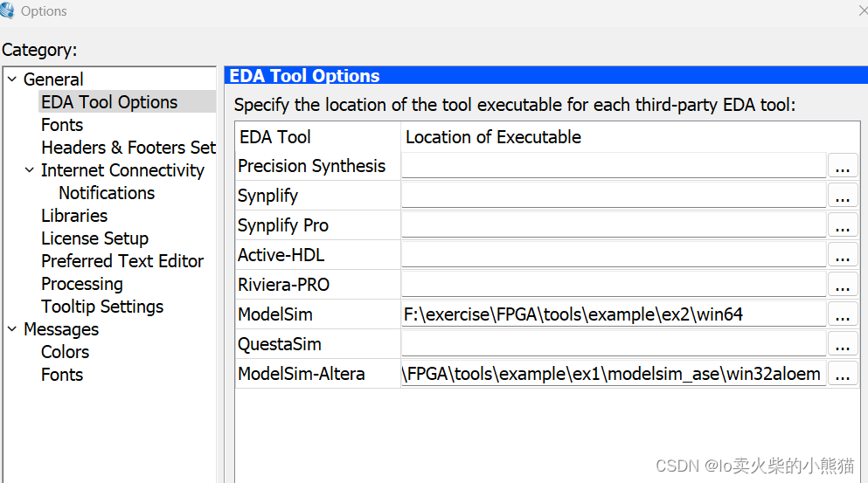Select Colors under the Messages category

(x=65, y=352)
